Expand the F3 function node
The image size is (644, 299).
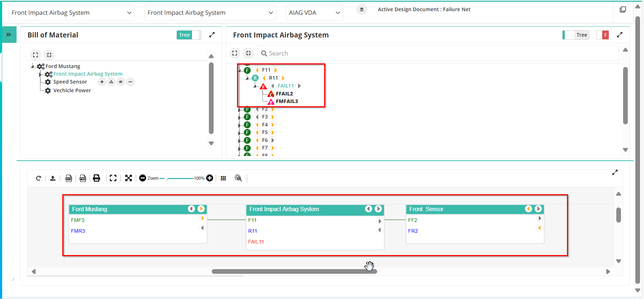(240, 117)
